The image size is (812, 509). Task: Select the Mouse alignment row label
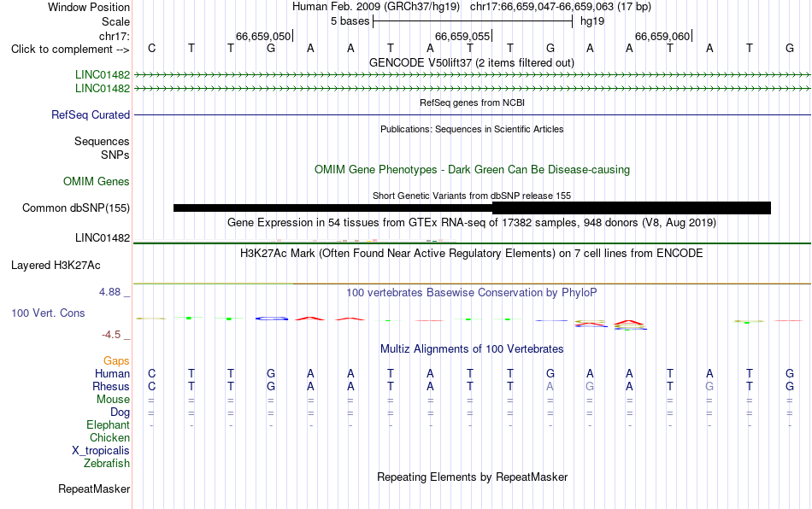(113, 400)
